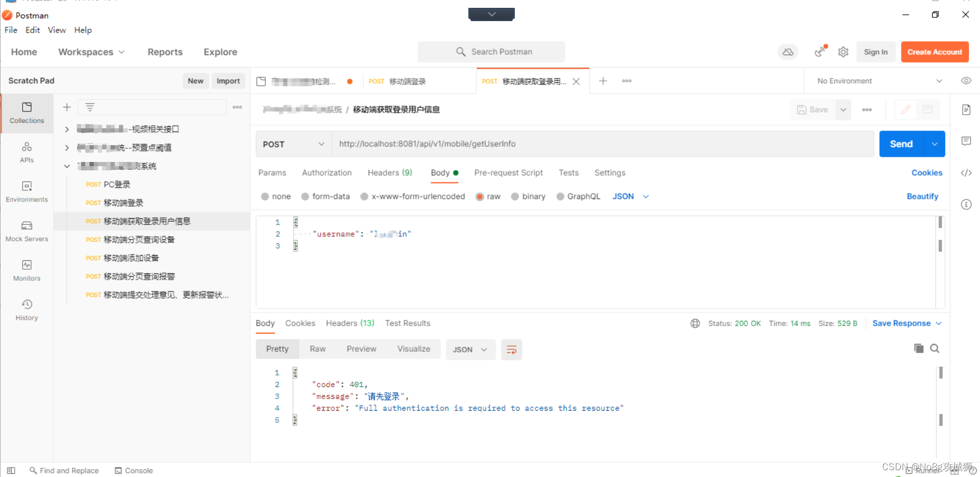Open tab bar more options menu
The width and height of the screenshot is (980, 477).
626,81
